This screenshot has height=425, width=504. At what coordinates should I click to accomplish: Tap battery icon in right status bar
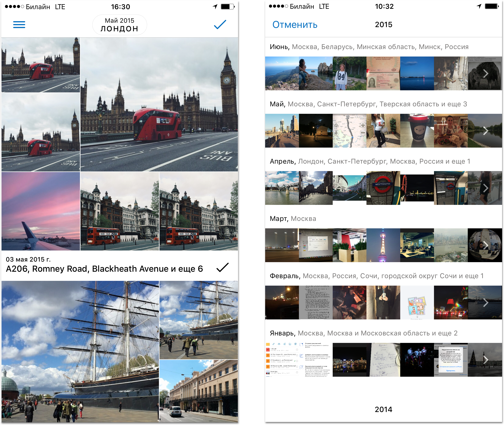(491, 6)
